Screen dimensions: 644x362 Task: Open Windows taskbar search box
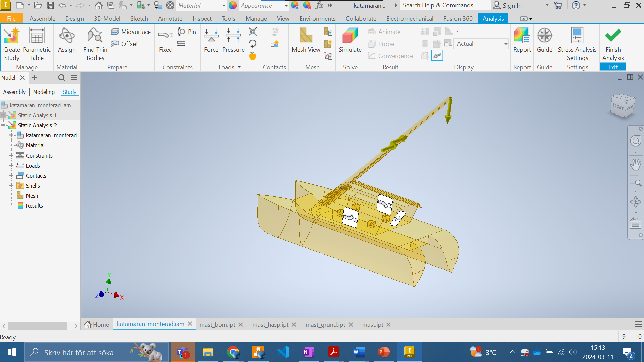[97, 352]
